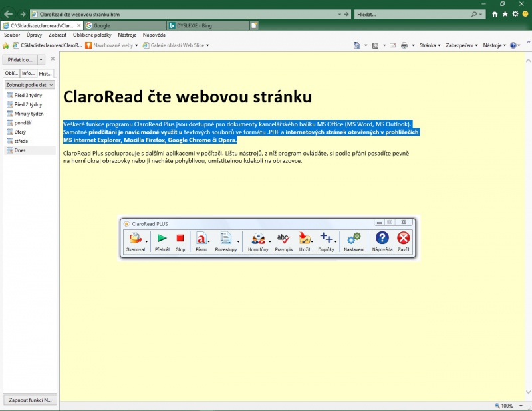Expand the Rozestupy dropdown arrow

pyautogui.click(x=238, y=241)
